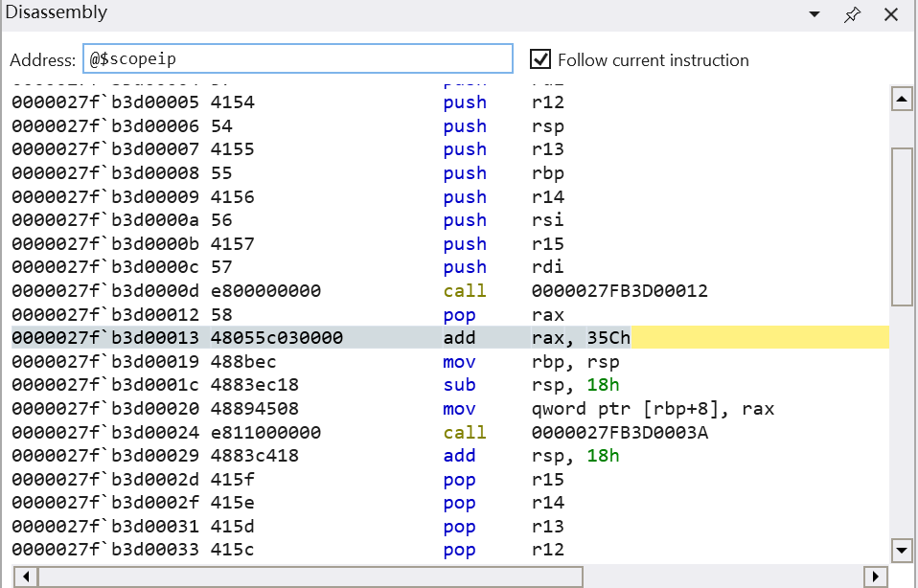Pin the Disassembly panel with pushpin icon
Viewport: 918px width, 588px height.
(852, 15)
